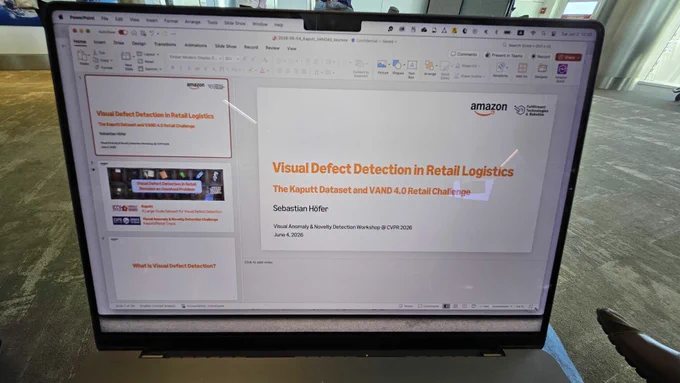Click Present in Teams
This screenshot has height=383, width=680.
tap(503, 56)
